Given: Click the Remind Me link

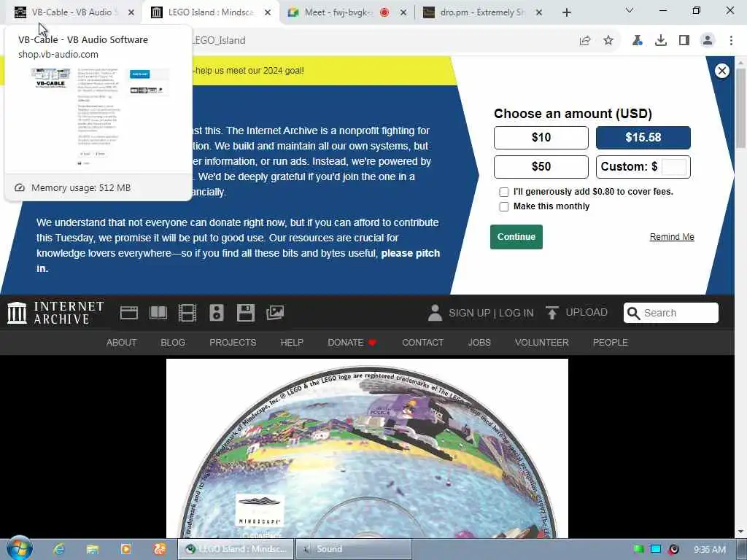Looking at the screenshot, I should pyautogui.click(x=672, y=237).
